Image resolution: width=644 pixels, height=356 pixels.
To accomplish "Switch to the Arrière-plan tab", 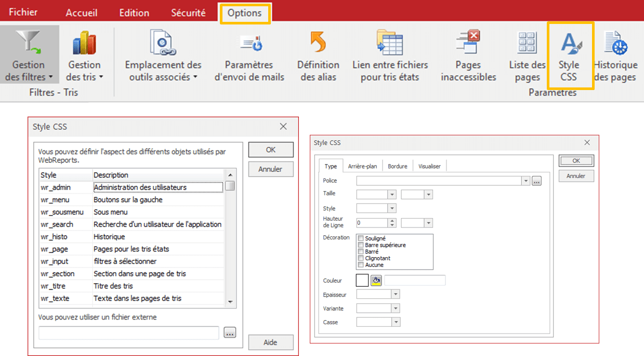I will click(x=362, y=167).
